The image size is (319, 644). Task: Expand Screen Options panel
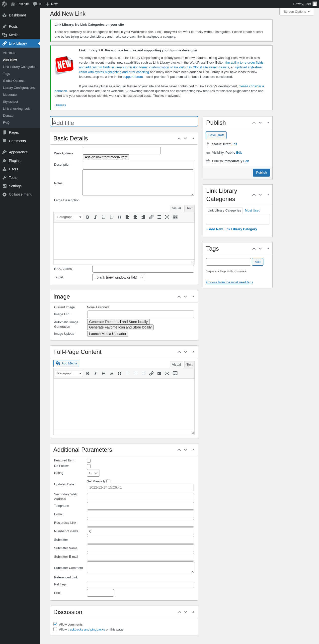[x=296, y=12]
